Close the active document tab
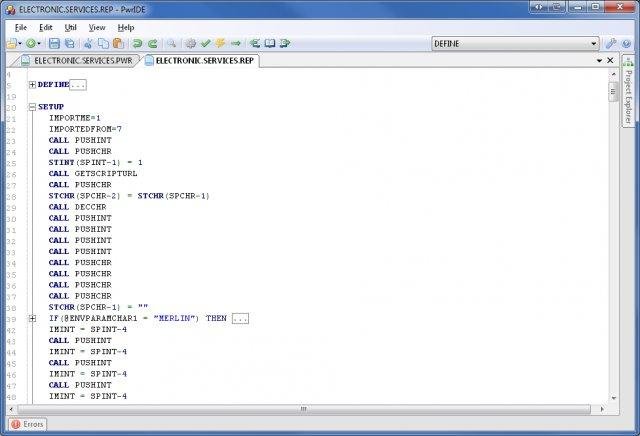The image size is (640, 436). tap(610, 60)
